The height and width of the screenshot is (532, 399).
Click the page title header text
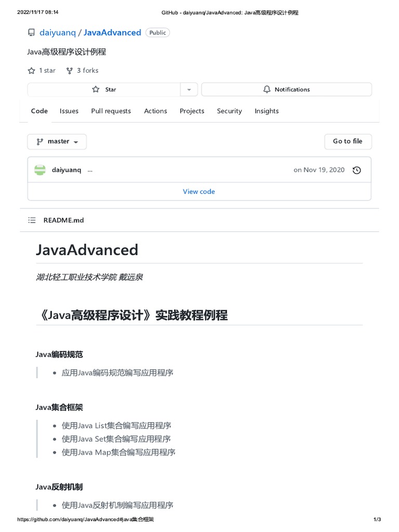tap(230, 12)
